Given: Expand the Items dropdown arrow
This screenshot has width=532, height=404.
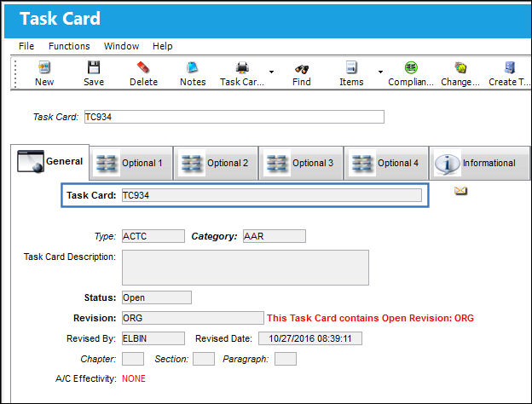Looking at the screenshot, I should click(x=381, y=72).
